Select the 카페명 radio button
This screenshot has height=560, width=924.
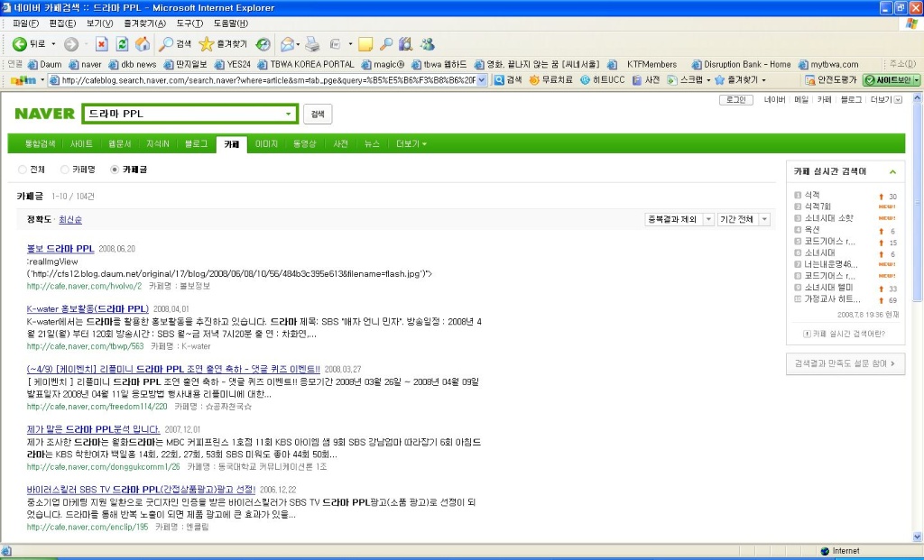click(65, 170)
